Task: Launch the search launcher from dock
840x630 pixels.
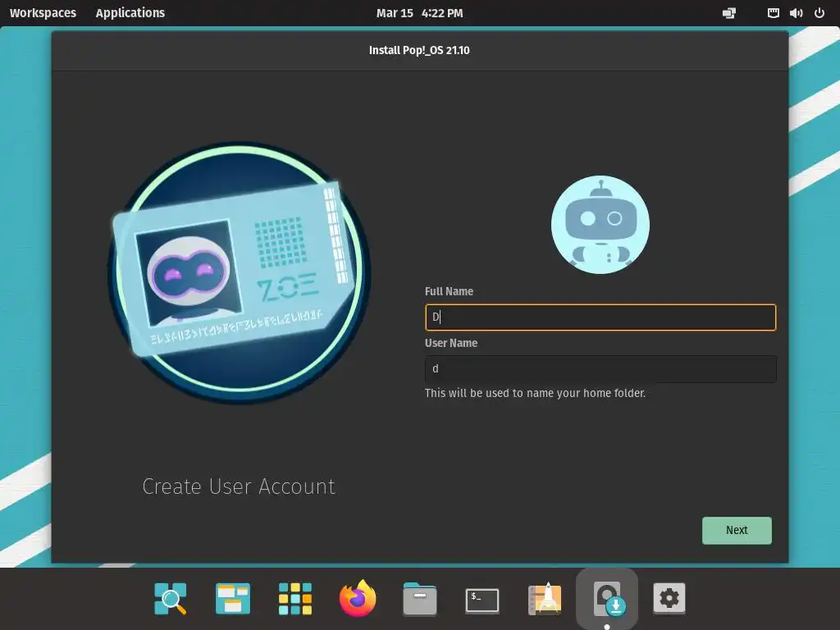Action: tap(171, 598)
